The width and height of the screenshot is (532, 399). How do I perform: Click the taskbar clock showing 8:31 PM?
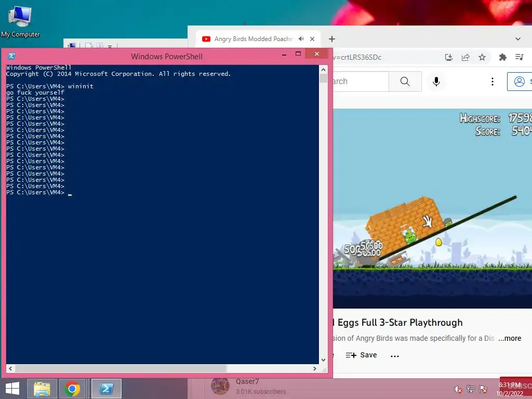click(510, 389)
